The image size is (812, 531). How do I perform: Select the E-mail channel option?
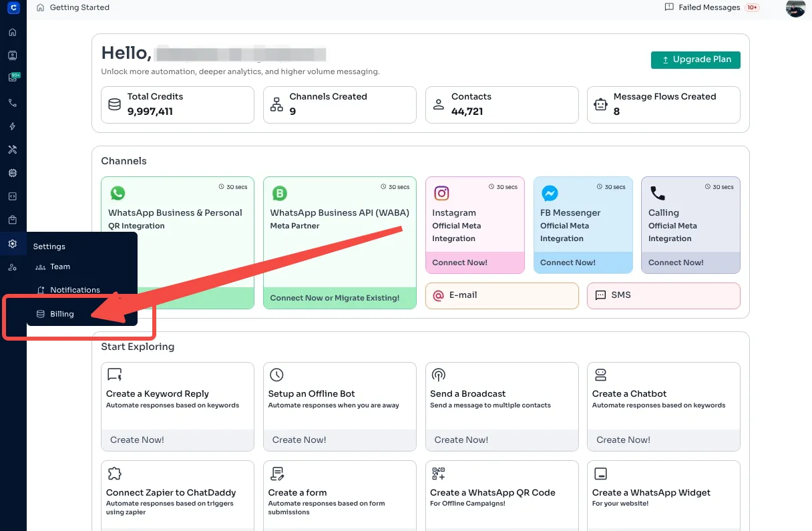(x=501, y=295)
